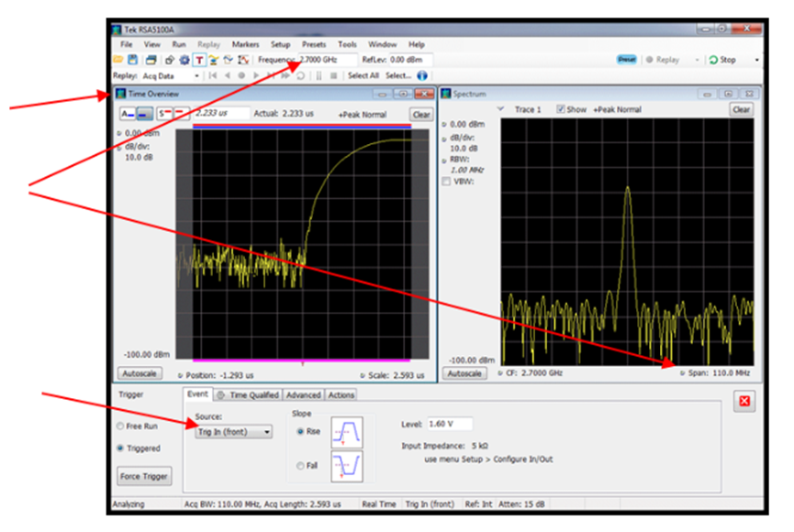
Task: Click the red T Trigger toolbar icon
Action: pyautogui.click(x=197, y=60)
